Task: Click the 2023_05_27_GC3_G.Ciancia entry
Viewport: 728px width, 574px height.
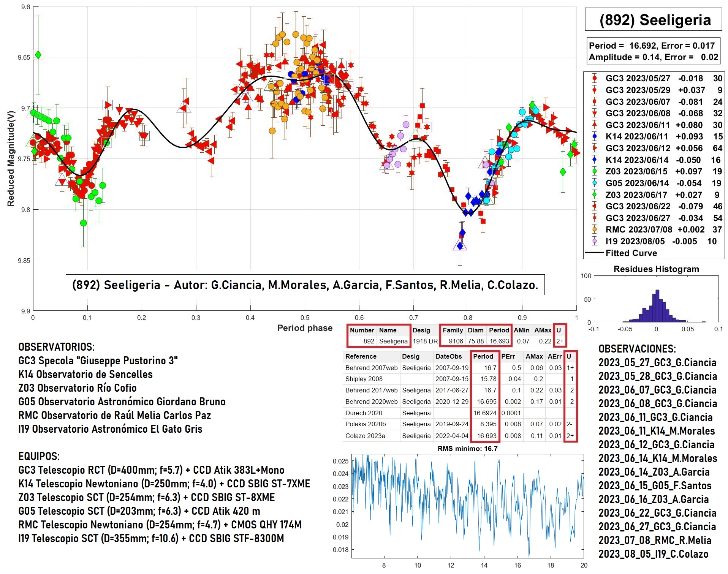Action: pyautogui.click(x=657, y=362)
